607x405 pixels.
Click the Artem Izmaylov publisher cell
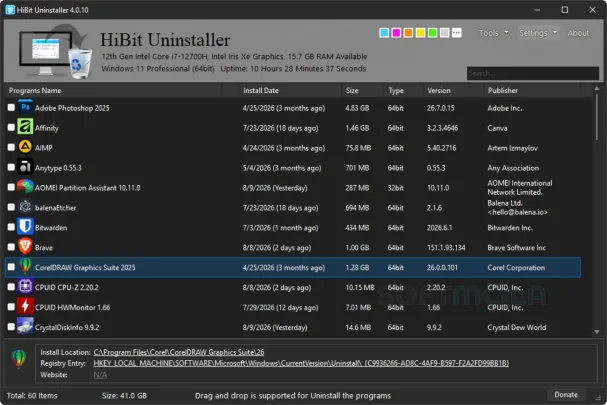coord(513,148)
